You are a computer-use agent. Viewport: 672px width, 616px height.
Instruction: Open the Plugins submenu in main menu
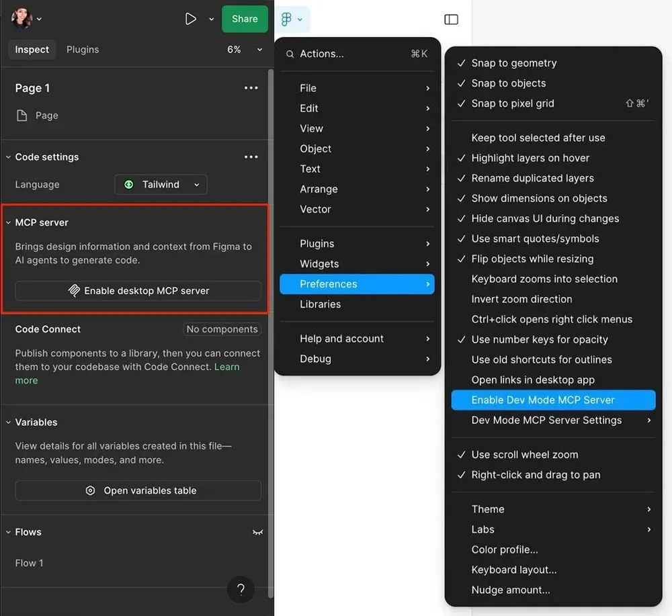[x=357, y=244]
